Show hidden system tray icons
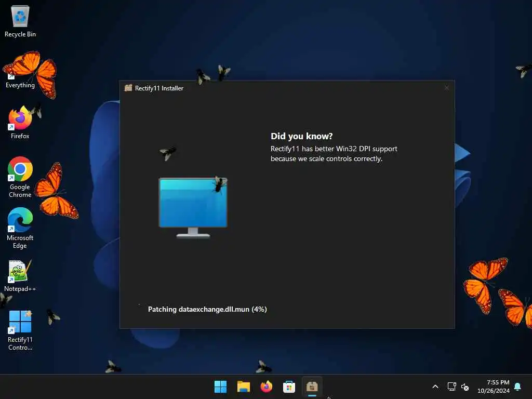This screenshot has height=399, width=532. pos(435,387)
